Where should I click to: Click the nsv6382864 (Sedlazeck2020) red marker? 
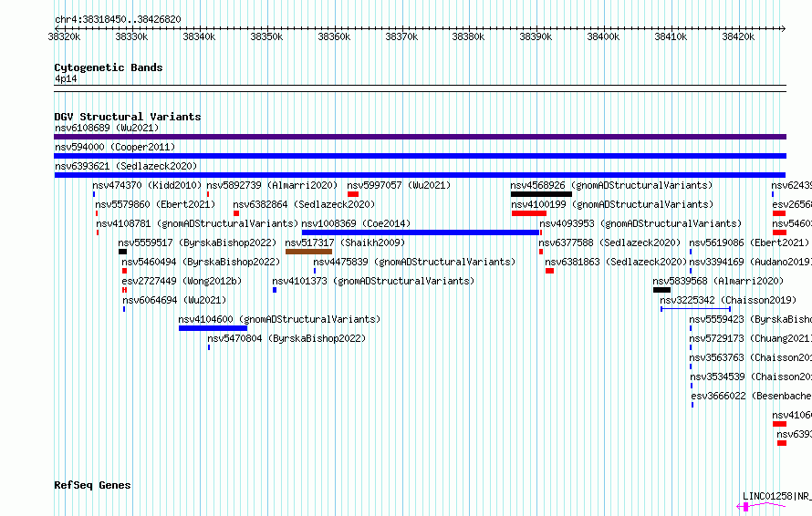coord(236,213)
